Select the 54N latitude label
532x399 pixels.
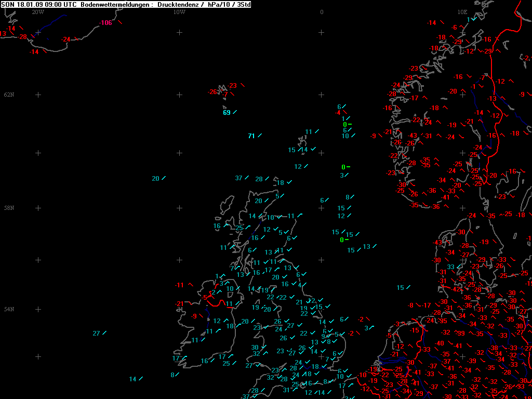click(9, 309)
